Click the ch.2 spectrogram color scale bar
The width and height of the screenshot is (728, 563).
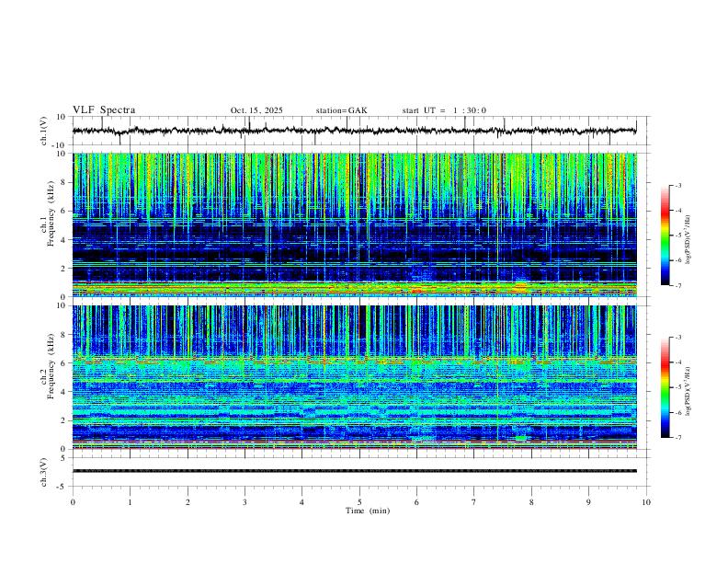point(665,387)
